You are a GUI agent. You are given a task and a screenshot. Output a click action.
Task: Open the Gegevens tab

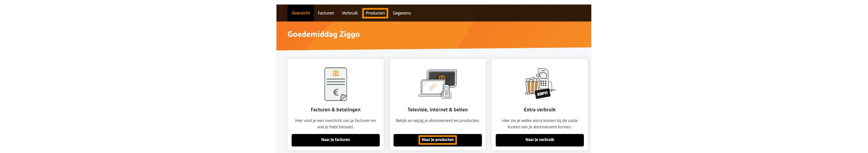[x=402, y=13]
